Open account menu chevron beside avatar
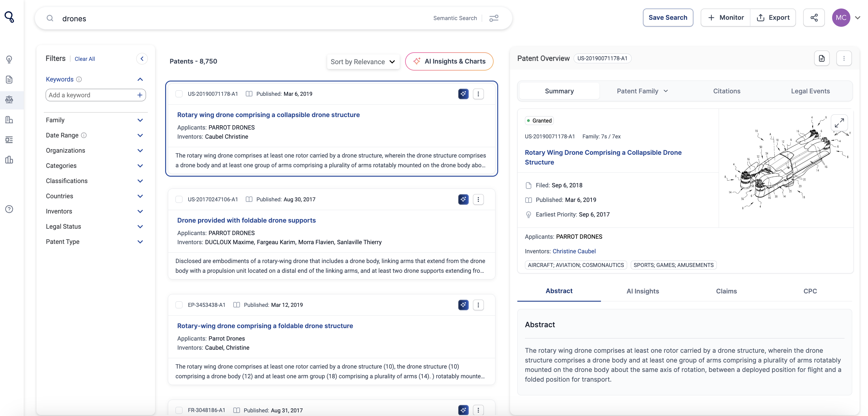 pos(858,18)
